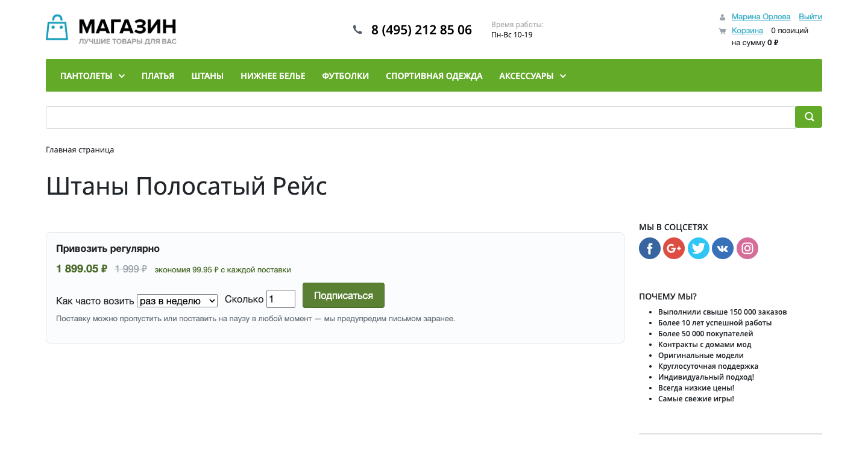Open the Google Plus social icon
The image size is (868, 458).
(x=674, y=248)
